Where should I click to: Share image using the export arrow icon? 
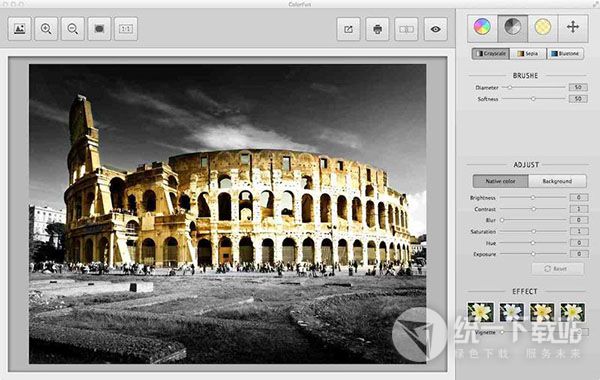click(348, 29)
